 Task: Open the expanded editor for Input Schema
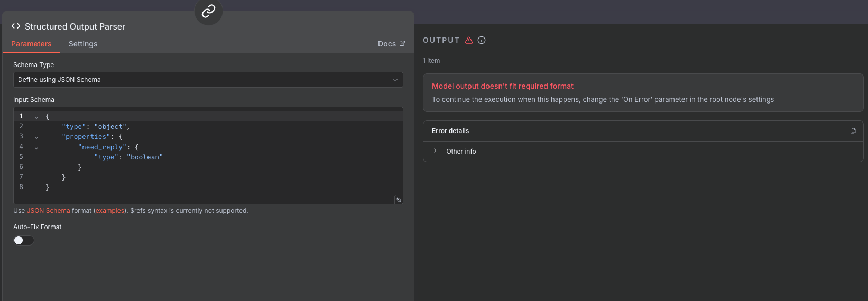coord(399,200)
